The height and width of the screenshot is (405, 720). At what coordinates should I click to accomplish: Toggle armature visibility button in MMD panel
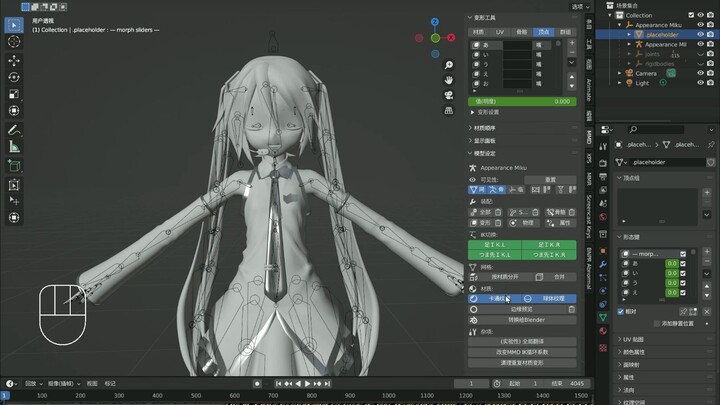pyautogui.click(x=496, y=190)
